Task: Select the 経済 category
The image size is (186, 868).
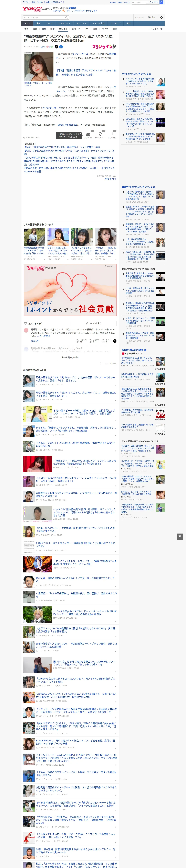Action: (52, 29)
